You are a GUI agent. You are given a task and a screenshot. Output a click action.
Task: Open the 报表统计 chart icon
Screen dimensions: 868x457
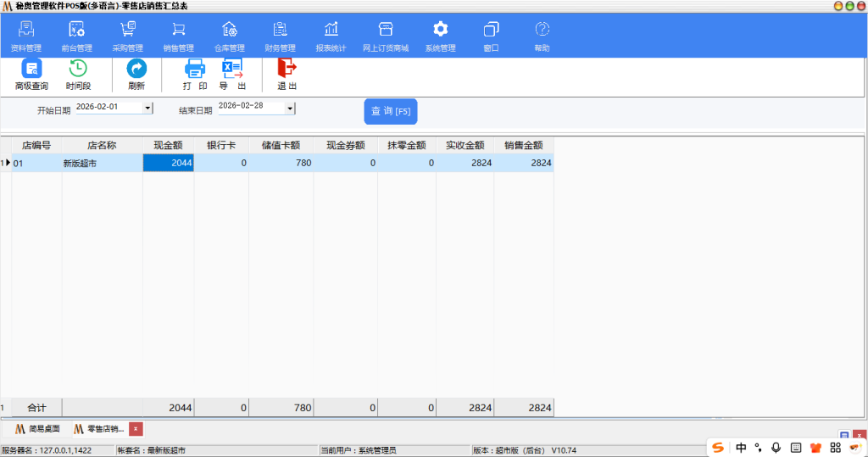click(x=331, y=31)
